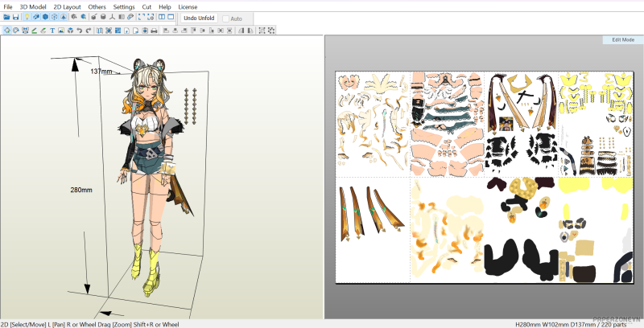Toggle the light bulb lighting option

[x=27, y=17]
